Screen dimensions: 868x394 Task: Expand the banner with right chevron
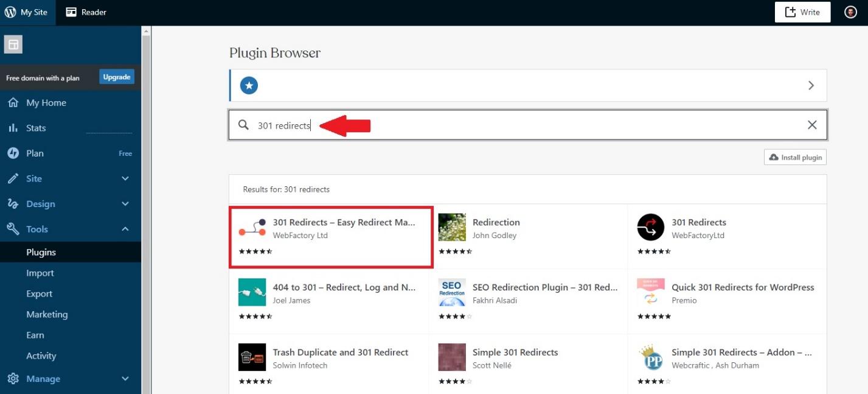pos(811,85)
